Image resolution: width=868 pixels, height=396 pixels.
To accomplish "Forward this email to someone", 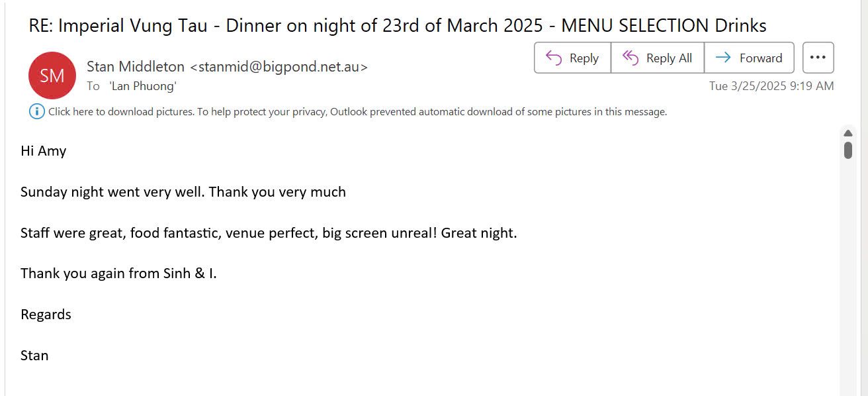I will pos(749,58).
